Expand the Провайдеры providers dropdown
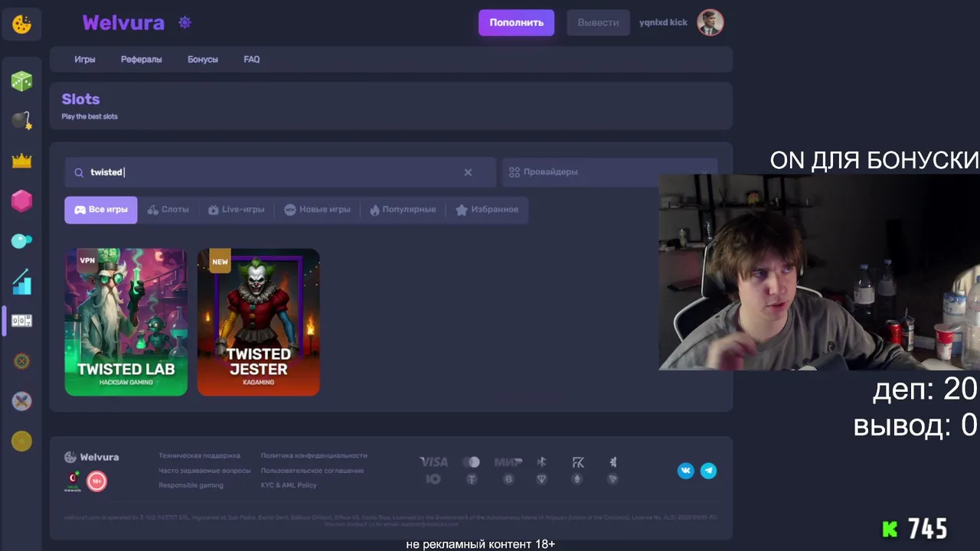Viewport: 980px width, 551px height. coord(609,172)
